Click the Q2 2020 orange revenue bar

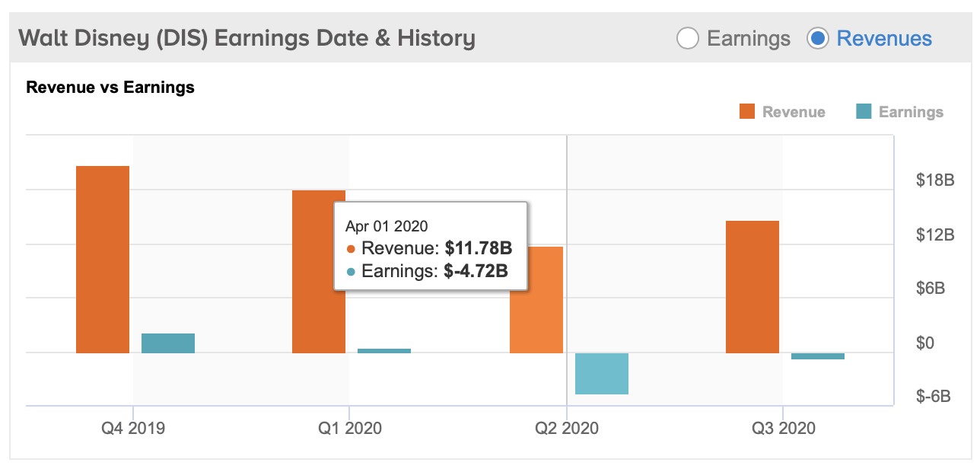pos(536,300)
